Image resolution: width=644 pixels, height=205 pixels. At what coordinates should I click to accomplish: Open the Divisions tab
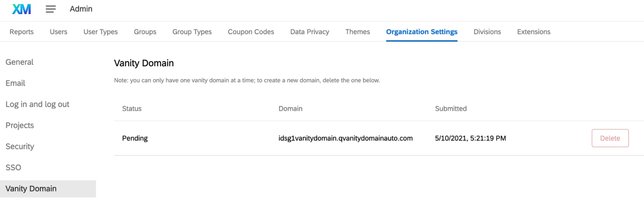pyautogui.click(x=487, y=32)
